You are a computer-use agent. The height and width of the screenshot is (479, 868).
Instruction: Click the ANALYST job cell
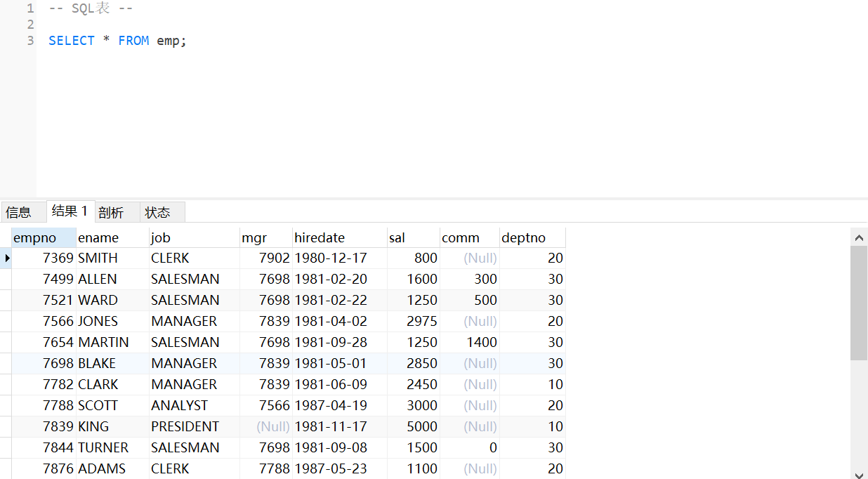click(195, 405)
